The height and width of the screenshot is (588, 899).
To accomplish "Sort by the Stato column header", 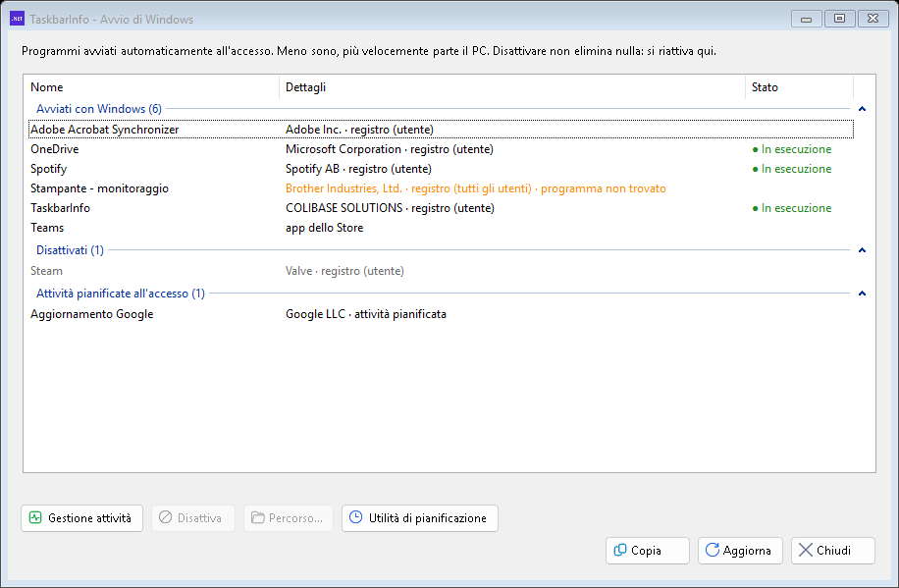I will (799, 87).
